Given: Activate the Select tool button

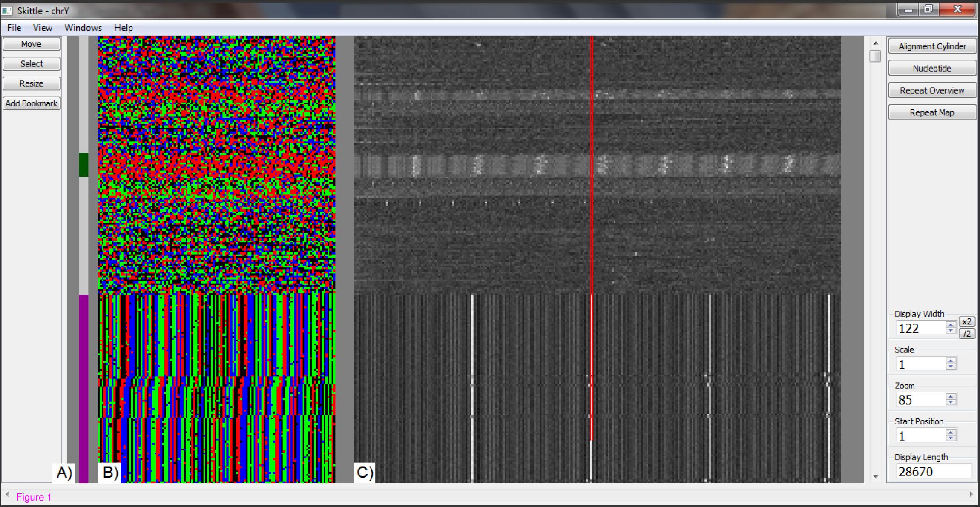Looking at the screenshot, I should tap(32, 64).
